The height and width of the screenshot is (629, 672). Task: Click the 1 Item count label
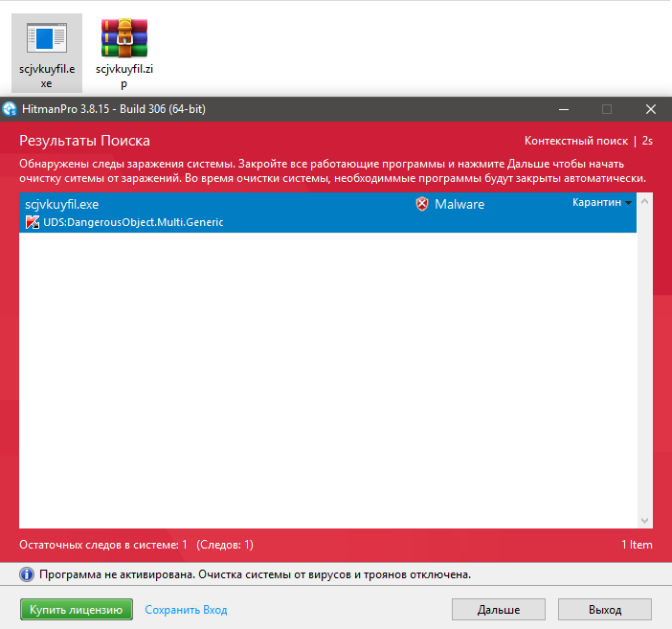point(637,545)
